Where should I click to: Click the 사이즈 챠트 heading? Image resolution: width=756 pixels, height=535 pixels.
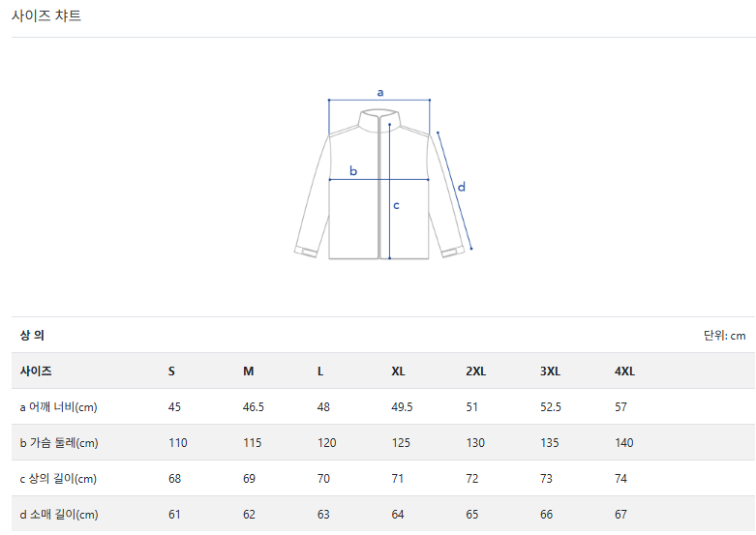click(46, 16)
